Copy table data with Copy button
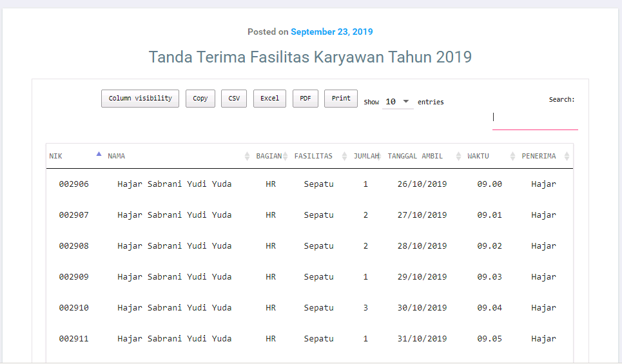Image resolution: width=622 pixels, height=364 pixels. (200, 99)
